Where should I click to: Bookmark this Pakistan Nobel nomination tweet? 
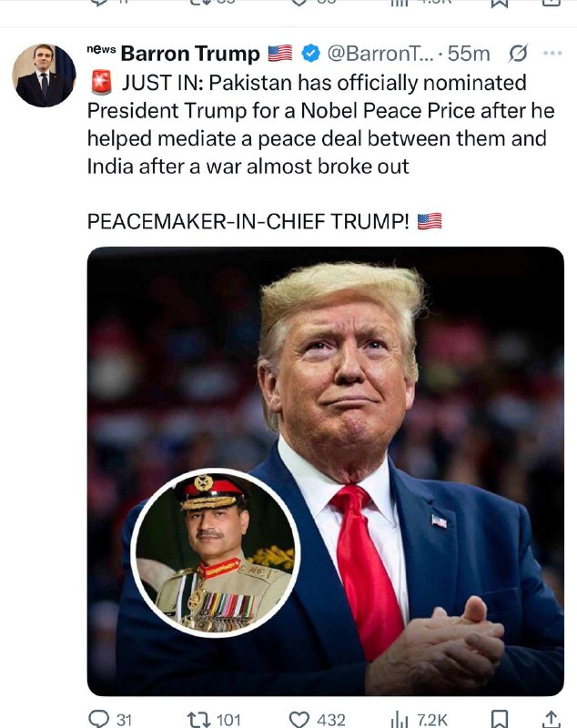point(499,719)
